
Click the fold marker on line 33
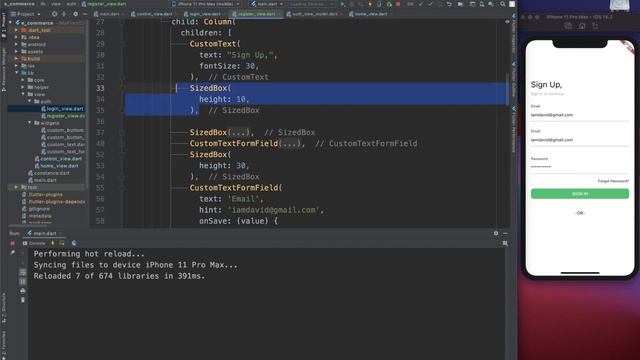122,88
